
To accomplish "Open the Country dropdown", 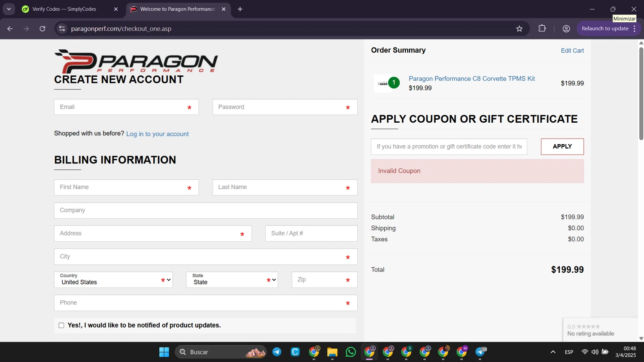I will (x=113, y=280).
